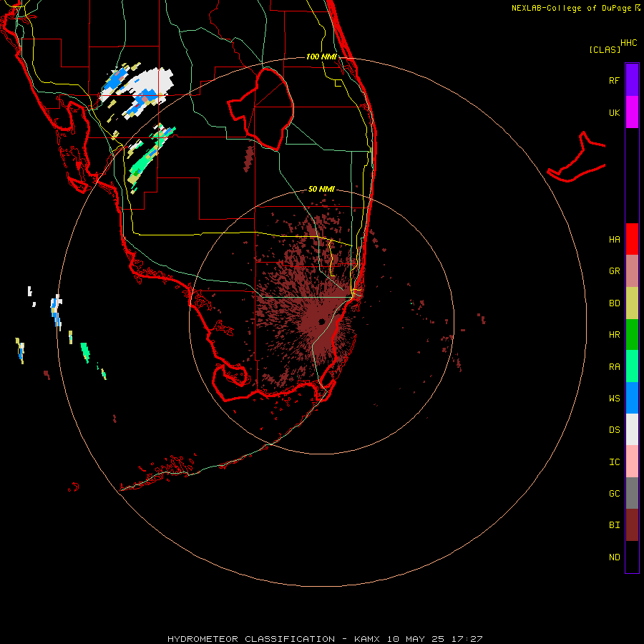
Task: Click the IC legend label
Action: [614, 462]
